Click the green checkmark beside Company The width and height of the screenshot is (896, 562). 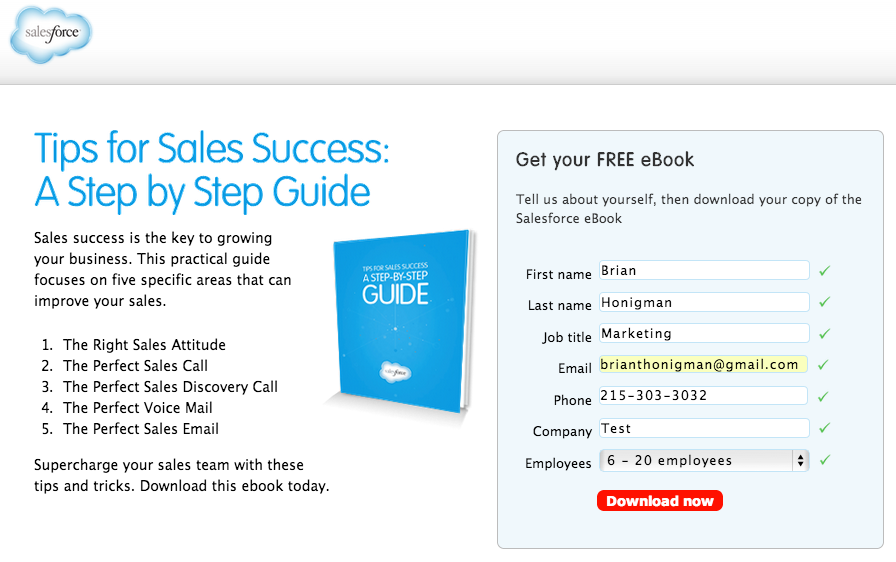coord(824,428)
